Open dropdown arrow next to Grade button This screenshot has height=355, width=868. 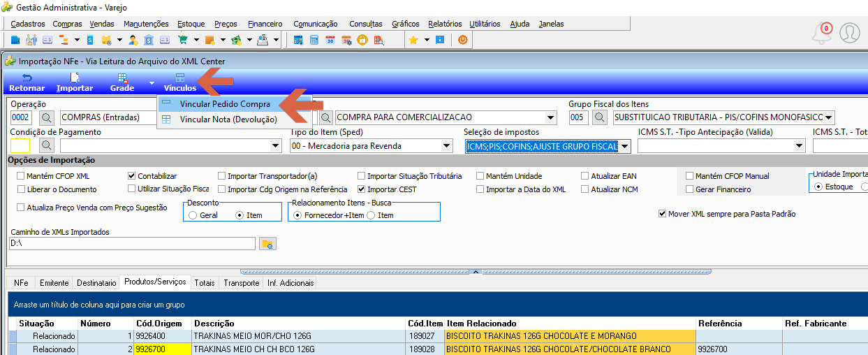[152, 83]
